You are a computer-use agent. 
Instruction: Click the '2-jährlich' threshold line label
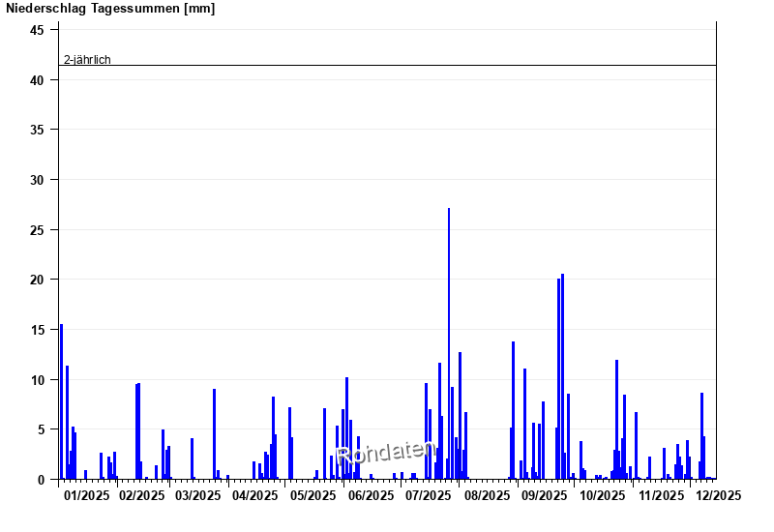click(87, 59)
